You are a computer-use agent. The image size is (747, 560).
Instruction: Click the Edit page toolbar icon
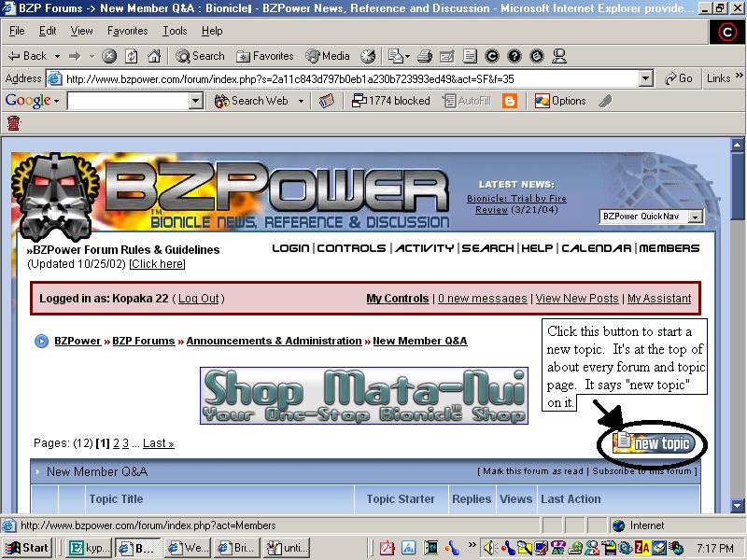(x=447, y=56)
